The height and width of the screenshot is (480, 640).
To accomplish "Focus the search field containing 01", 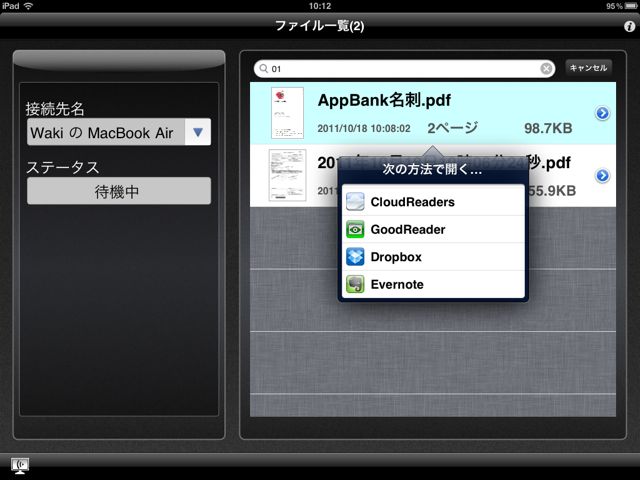I will click(x=404, y=69).
